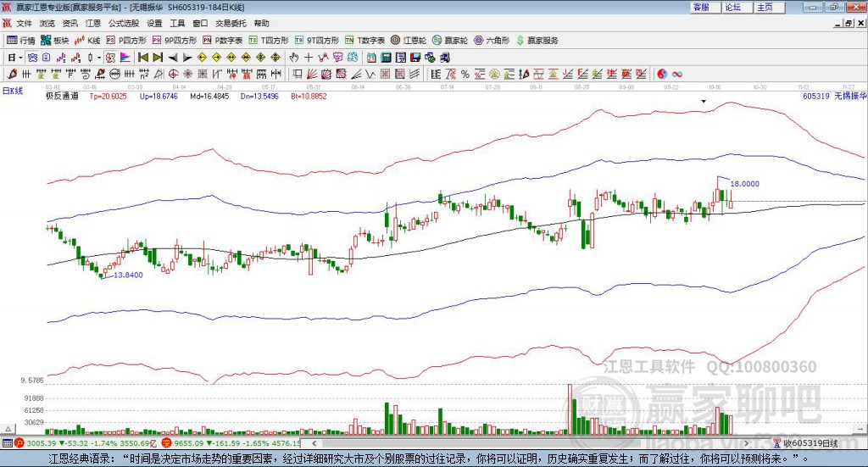868x467 pixels.
Task: Click the 13.8400 price label
Action: point(129,275)
